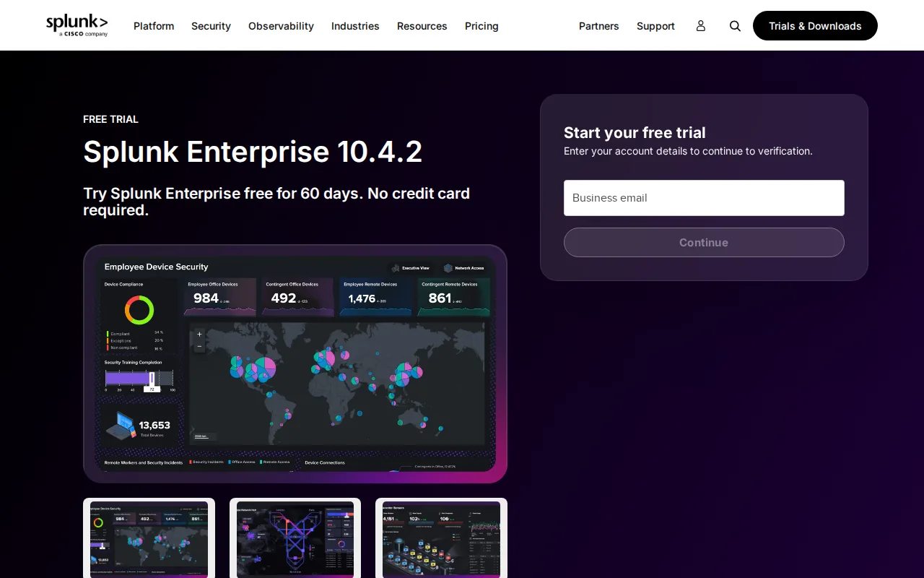Image resolution: width=924 pixels, height=578 pixels.
Task: Click the Splunk logo in header
Action: [77, 25]
